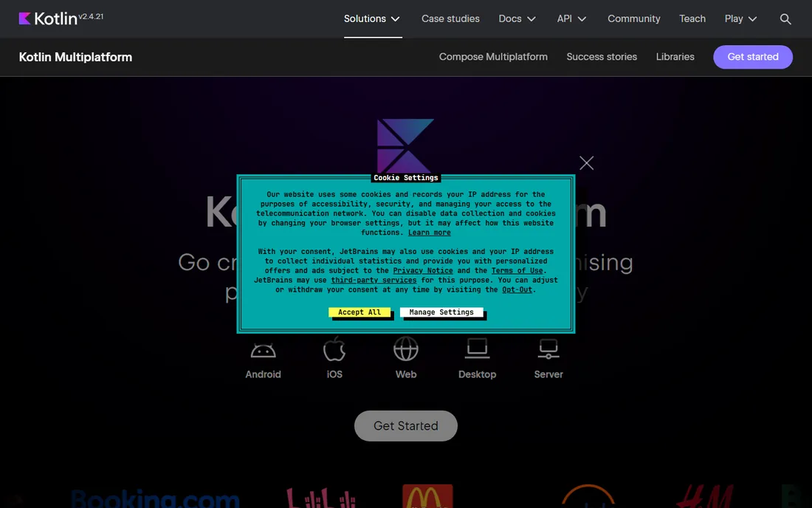The height and width of the screenshot is (508, 812).
Task: Follow the Learn more link
Action: point(430,233)
